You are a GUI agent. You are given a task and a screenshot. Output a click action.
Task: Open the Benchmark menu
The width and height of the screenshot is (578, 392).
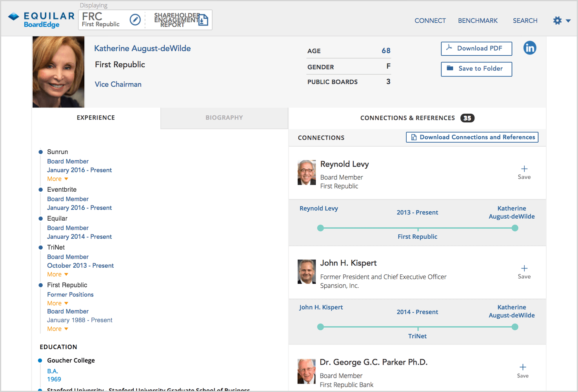pos(478,21)
